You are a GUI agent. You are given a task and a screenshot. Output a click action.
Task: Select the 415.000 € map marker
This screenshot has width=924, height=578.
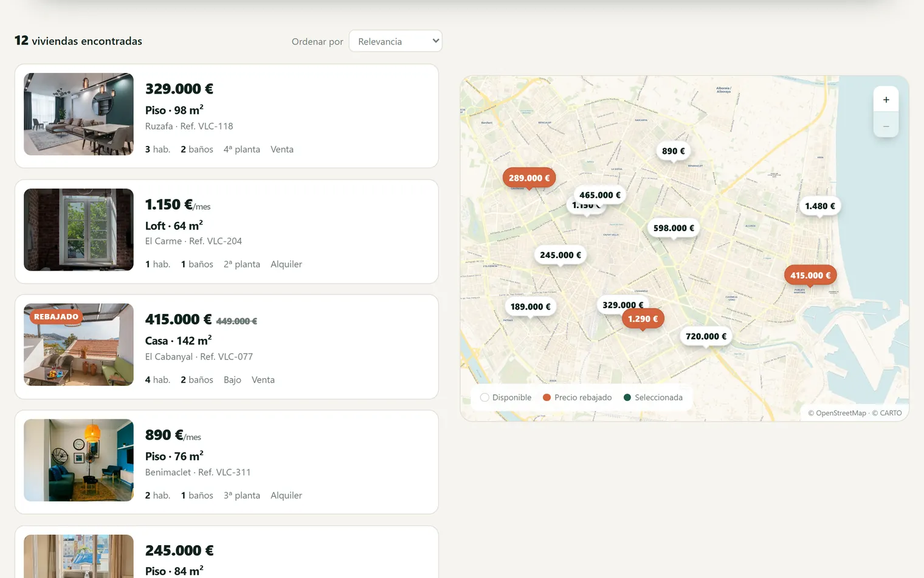coord(810,275)
